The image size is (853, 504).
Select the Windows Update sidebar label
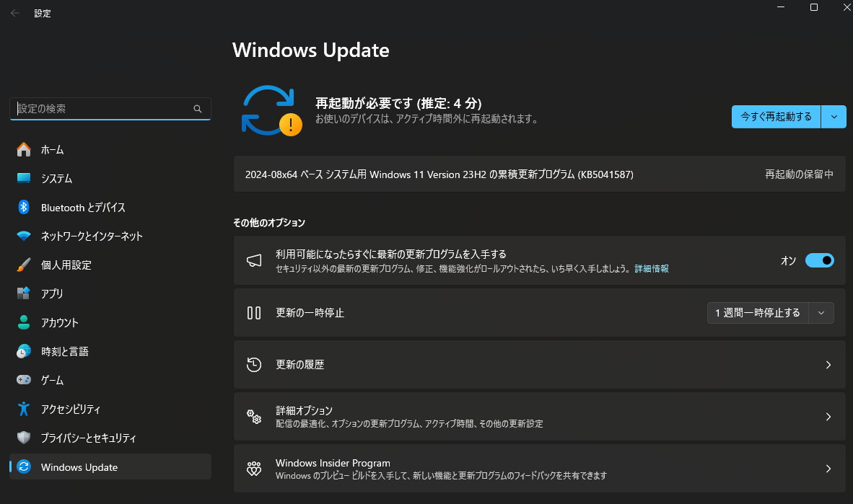(x=79, y=467)
